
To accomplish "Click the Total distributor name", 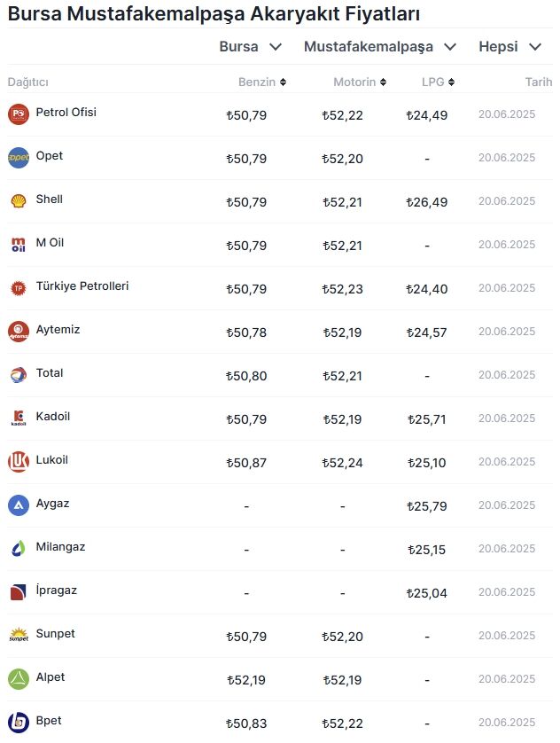I will [x=50, y=373].
